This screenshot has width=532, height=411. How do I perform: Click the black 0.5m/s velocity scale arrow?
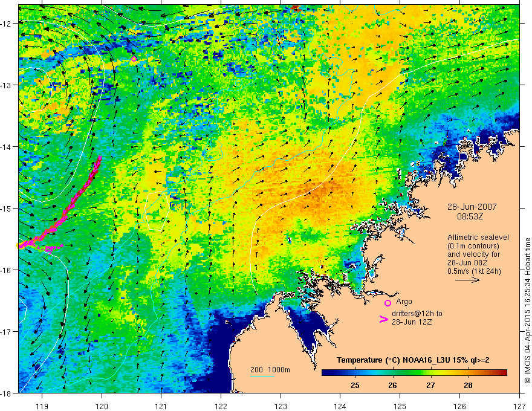(x=467, y=280)
